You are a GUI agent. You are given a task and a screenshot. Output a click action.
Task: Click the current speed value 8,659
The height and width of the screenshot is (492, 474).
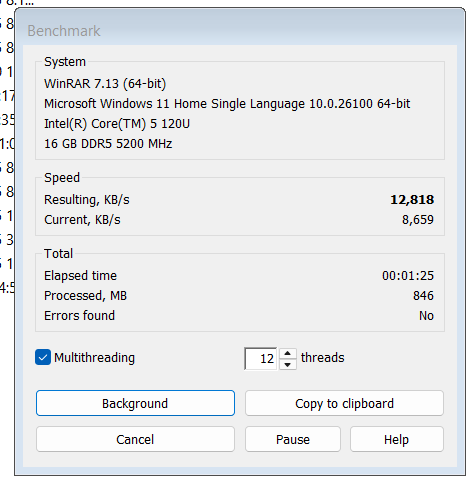click(418, 220)
